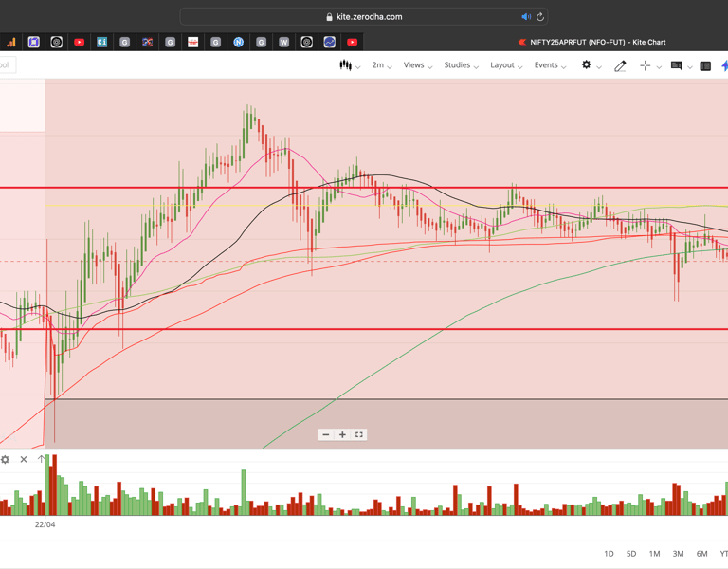Open chart settings gear icon
The height and width of the screenshot is (569, 728).
pos(586,65)
